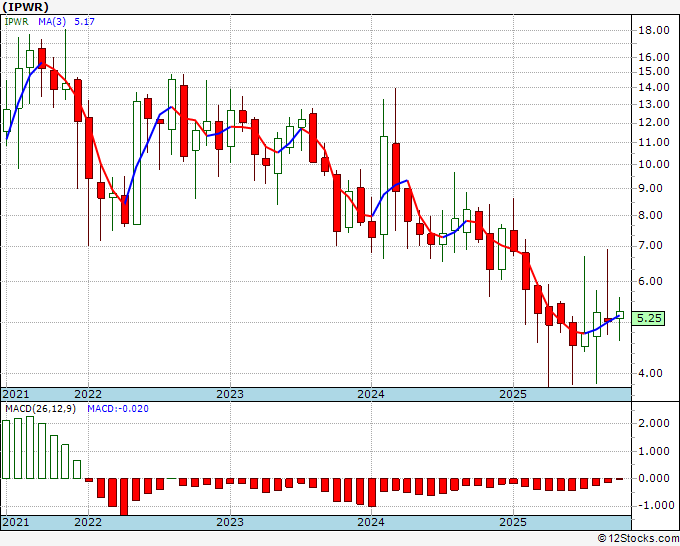Click 2021 on the MACD timeline
680x546 pixels.
(16, 522)
